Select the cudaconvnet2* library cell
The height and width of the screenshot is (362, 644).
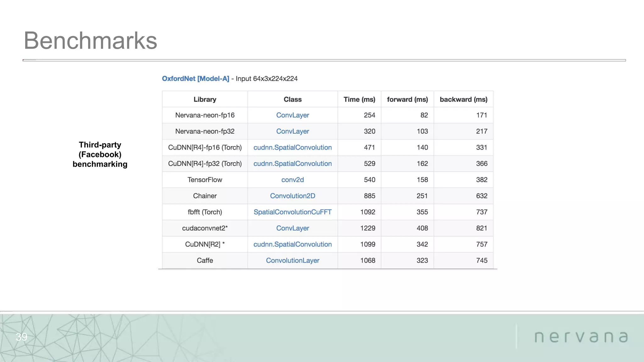[205, 228]
